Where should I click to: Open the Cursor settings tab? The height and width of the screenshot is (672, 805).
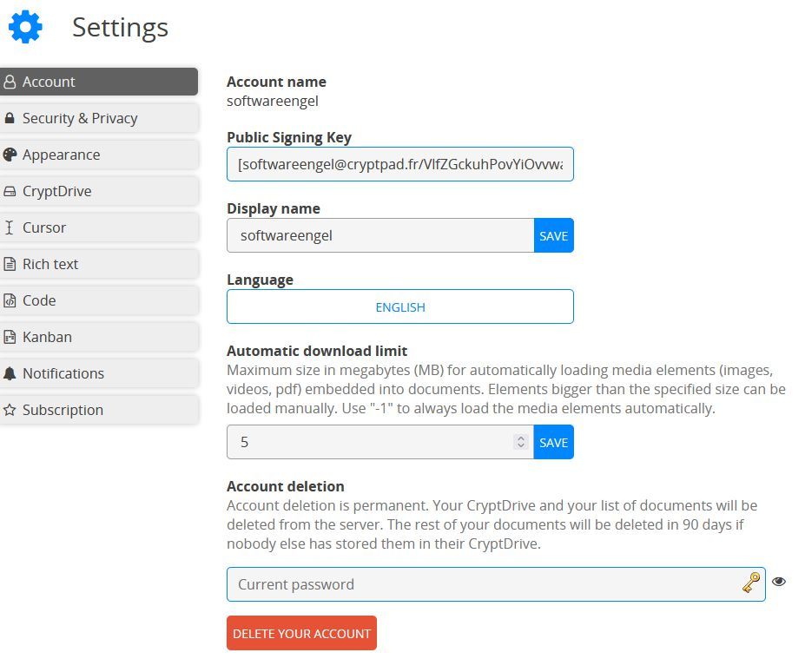[99, 227]
